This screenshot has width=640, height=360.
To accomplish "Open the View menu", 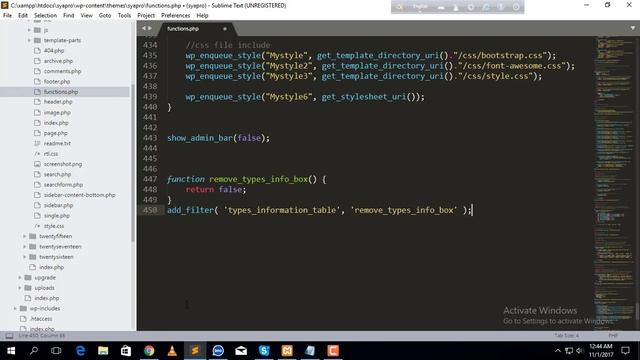I will 87,16.
